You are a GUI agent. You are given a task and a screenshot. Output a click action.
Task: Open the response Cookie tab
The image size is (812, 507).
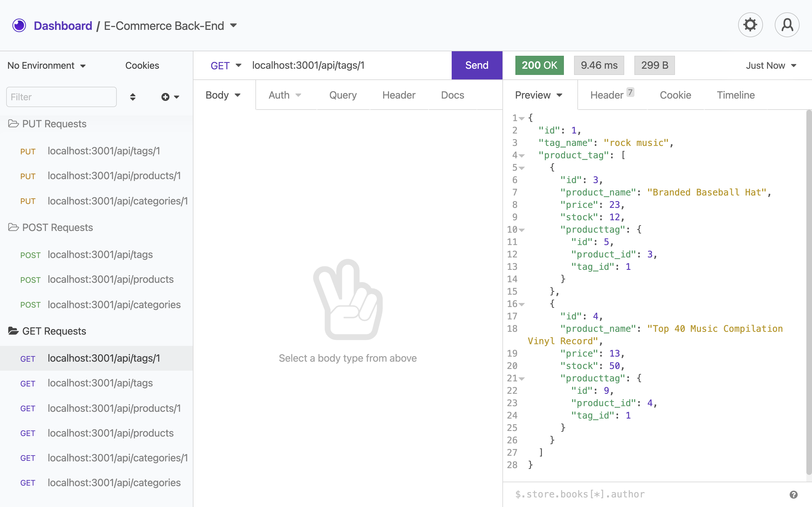pyautogui.click(x=675, y=95)
